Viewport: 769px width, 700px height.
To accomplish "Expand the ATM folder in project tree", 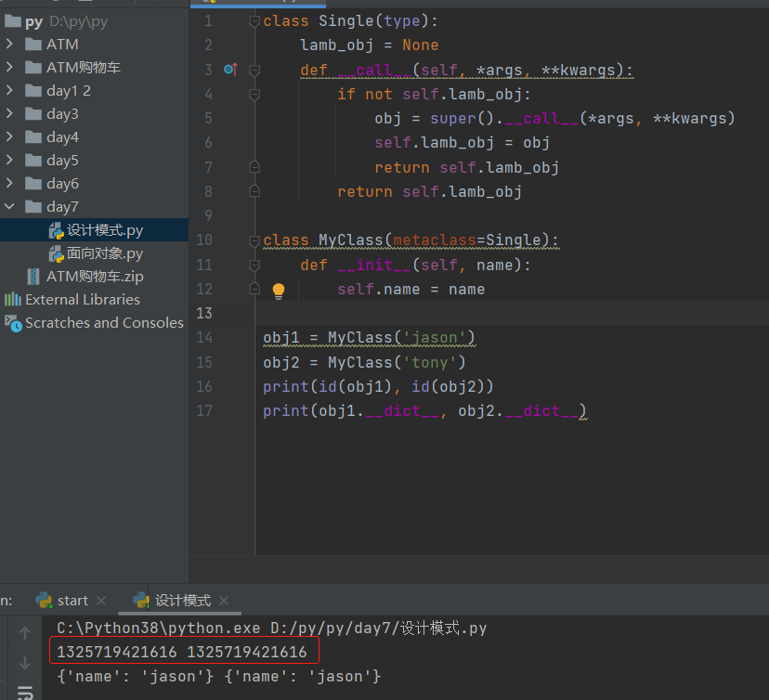I will coord(10,45).
